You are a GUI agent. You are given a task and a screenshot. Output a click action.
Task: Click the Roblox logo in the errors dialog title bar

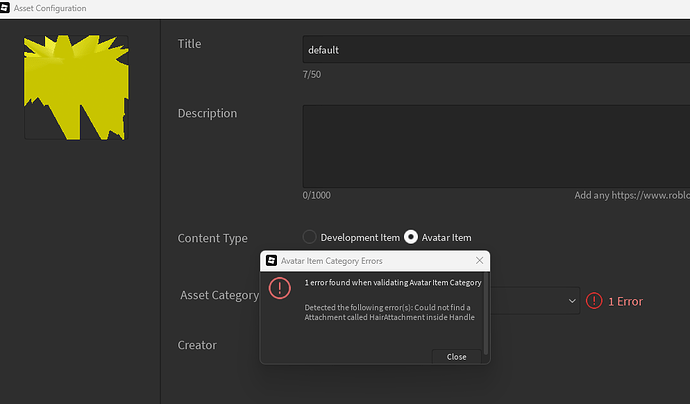coord(270,261)
